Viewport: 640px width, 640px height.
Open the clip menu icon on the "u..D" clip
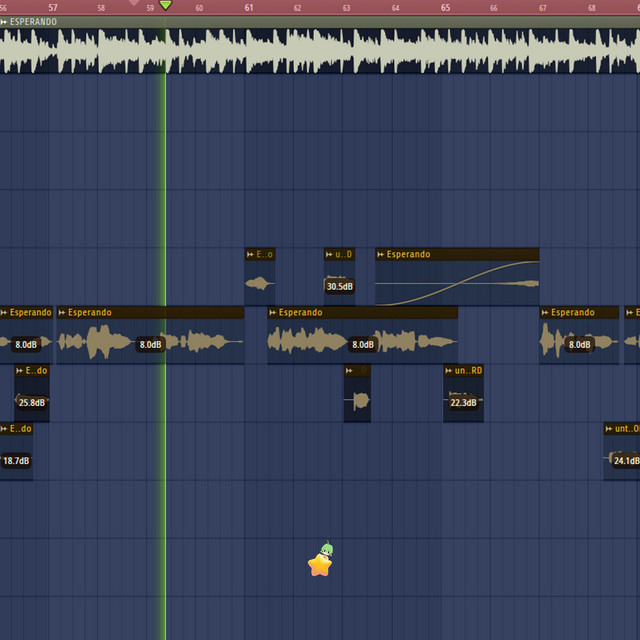click(329, 255)
